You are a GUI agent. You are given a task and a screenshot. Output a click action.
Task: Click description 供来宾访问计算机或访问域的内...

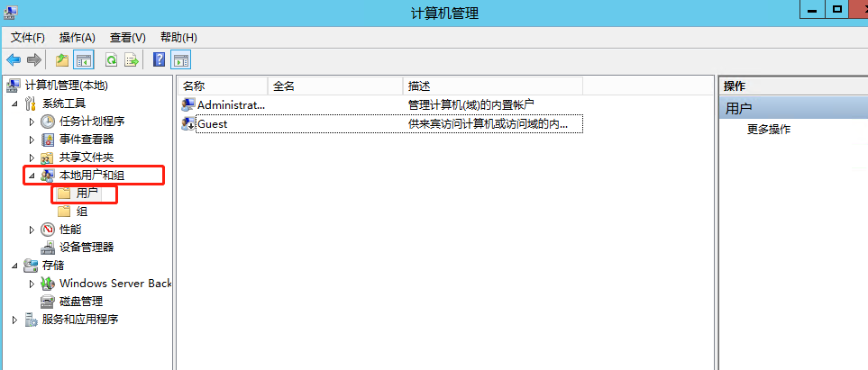pyautogui.click(x=488, y=124)
